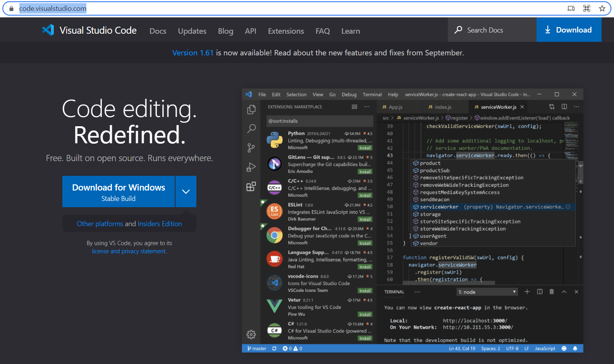This screenshot has height=364, width=614.
Task: Click the sync changes icon in status bar
Action: click(x=274, y=349)
